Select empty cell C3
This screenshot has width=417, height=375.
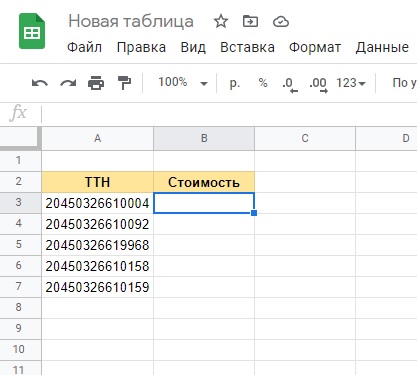(x=305, y=203)
